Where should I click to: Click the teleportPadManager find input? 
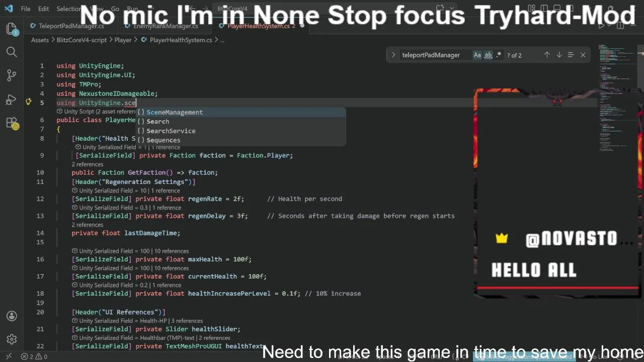point(435,55)
